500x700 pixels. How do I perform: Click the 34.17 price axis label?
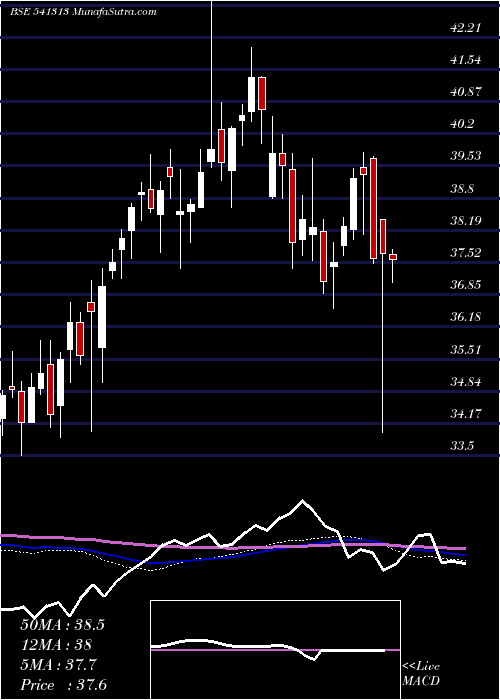tap(465, 414)
